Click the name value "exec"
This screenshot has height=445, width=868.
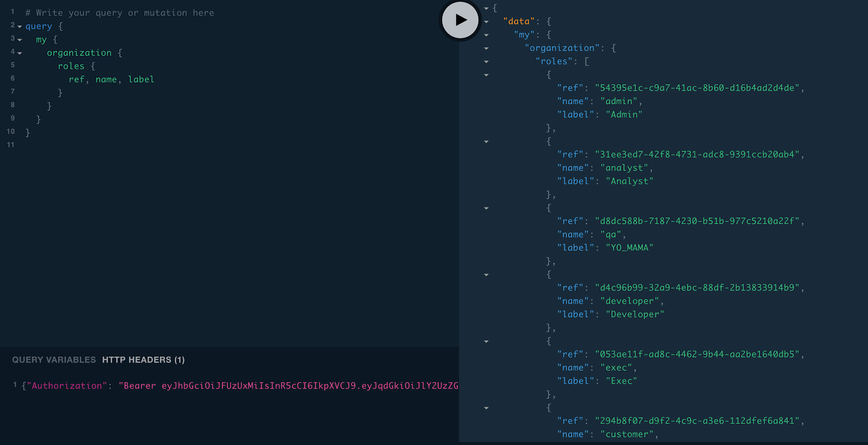616,368
